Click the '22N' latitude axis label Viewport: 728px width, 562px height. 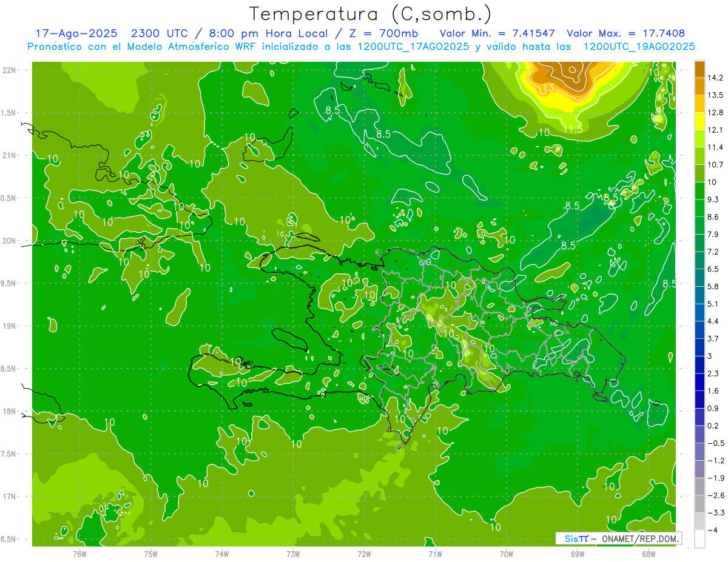[x=9, y=70]
